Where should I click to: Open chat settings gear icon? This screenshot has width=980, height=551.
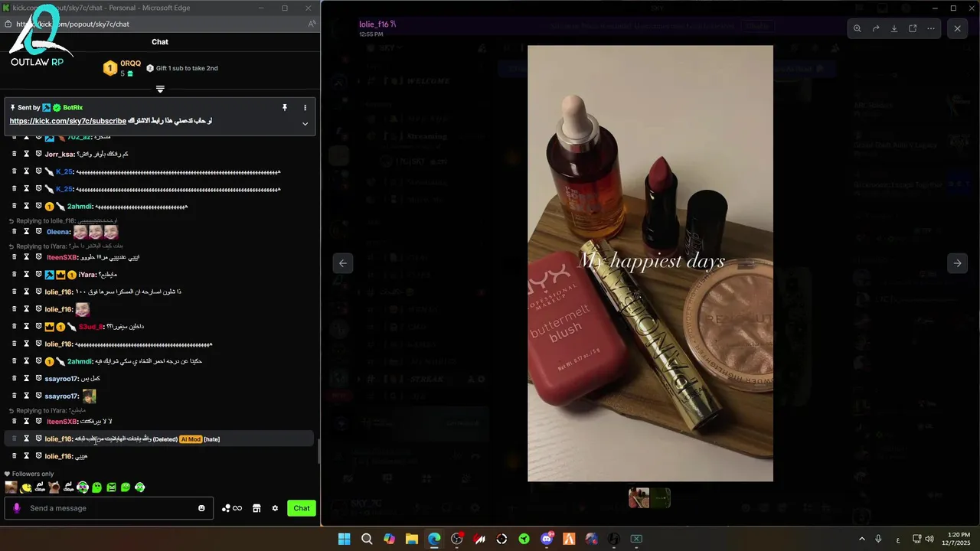[x=275, y=508]
